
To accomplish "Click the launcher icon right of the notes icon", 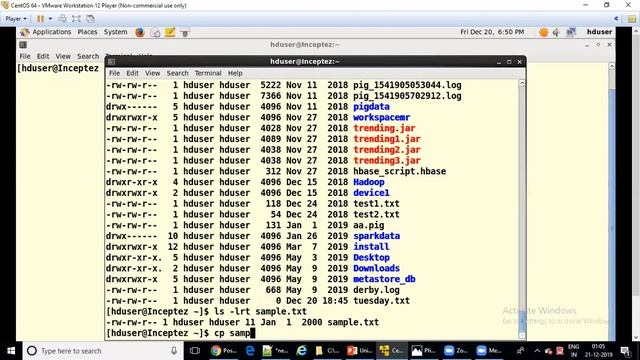I will tap(185, 32).
